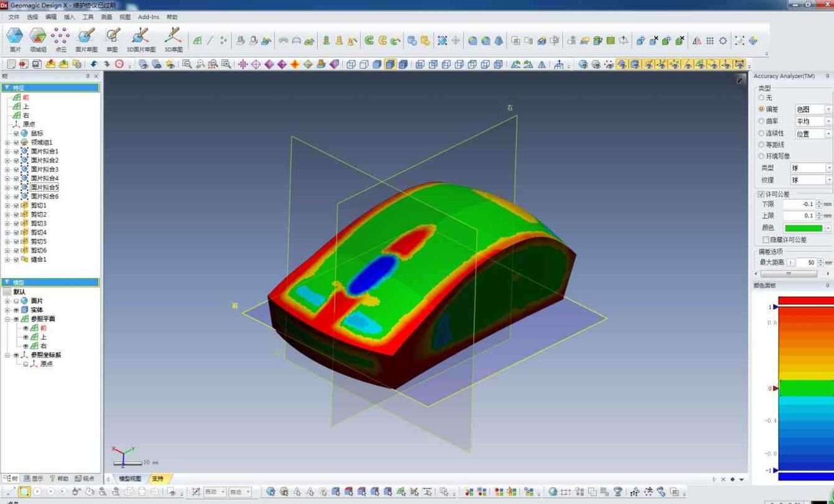Switch to the 模型视图 tab

pyautogui.click(x=130, y=478)
